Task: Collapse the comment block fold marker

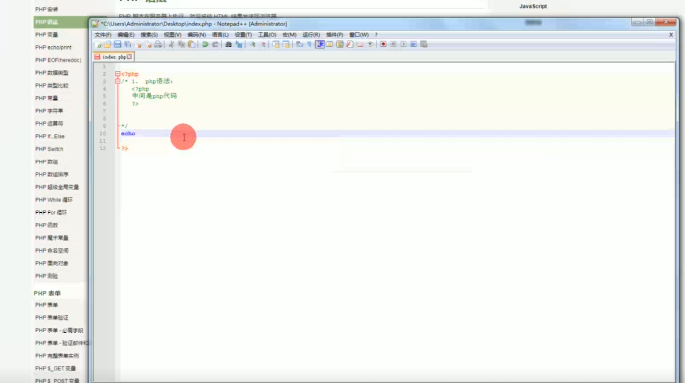Action: pos(118,81)
